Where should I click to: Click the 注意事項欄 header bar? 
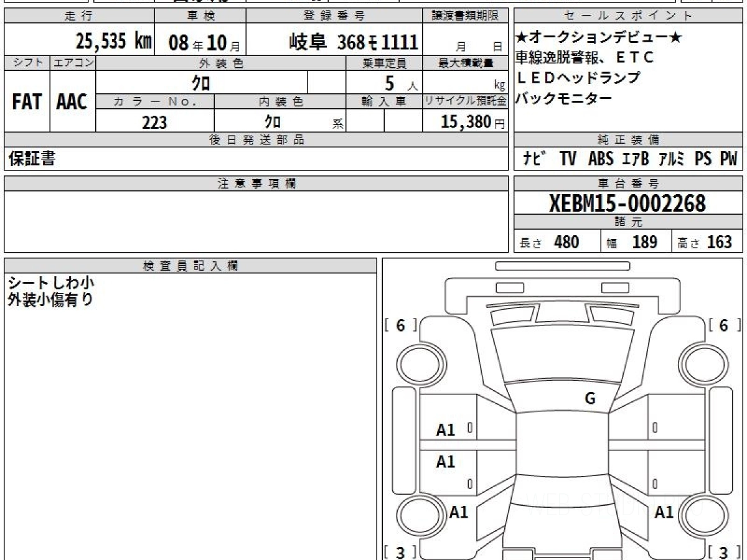[x=256, y=184]
